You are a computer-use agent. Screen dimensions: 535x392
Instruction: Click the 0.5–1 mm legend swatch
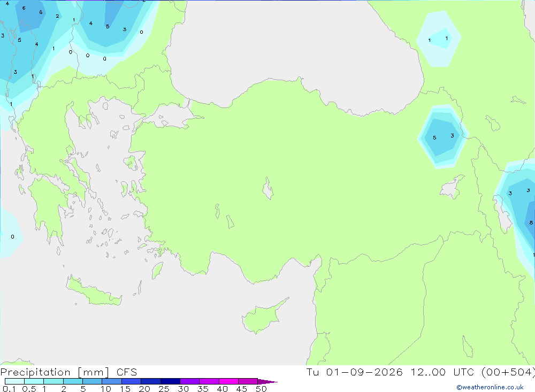(x=34, y=381)
